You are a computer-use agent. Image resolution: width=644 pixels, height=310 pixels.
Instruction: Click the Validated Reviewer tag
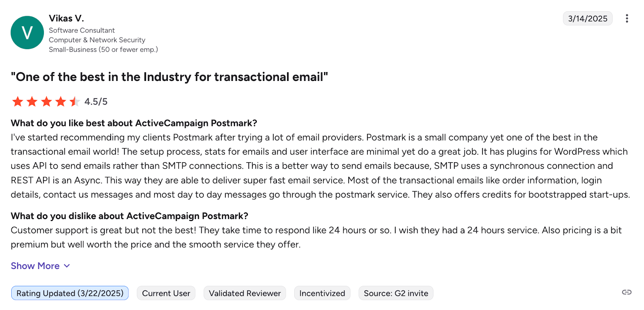(245, 293)
